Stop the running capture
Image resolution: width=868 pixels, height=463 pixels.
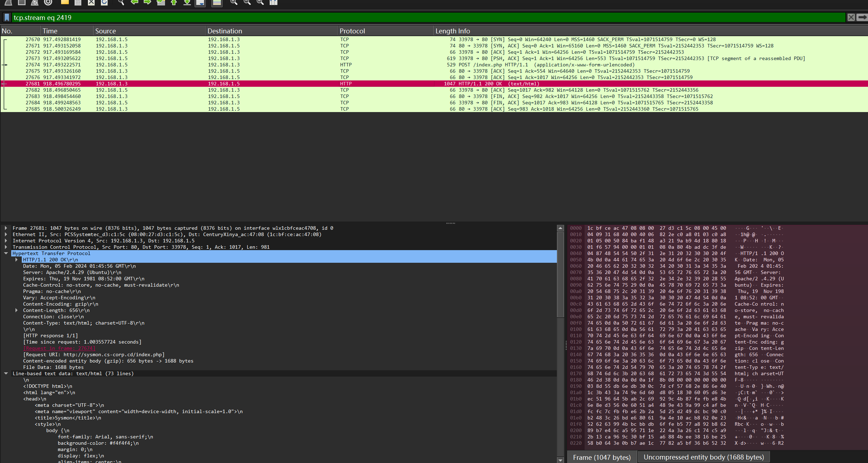pyautogui.click(x=21, y=2)
